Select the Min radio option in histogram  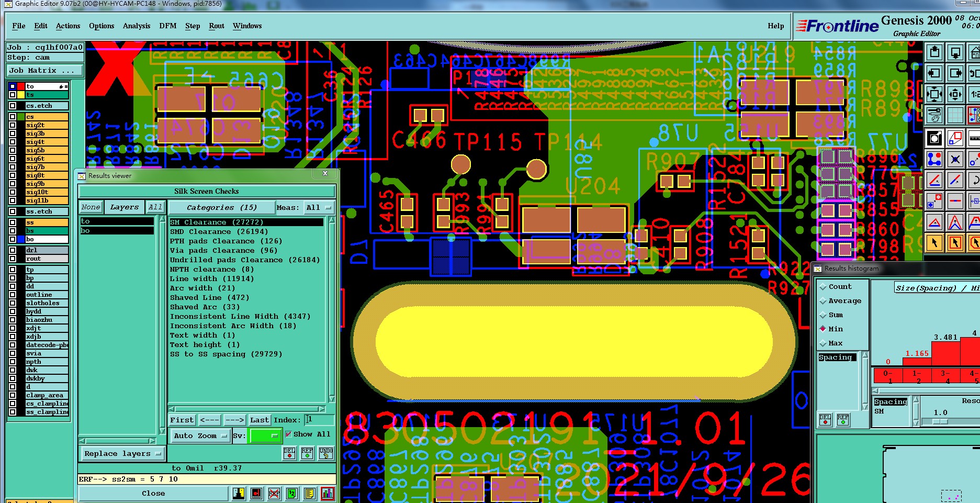(823, 329)
